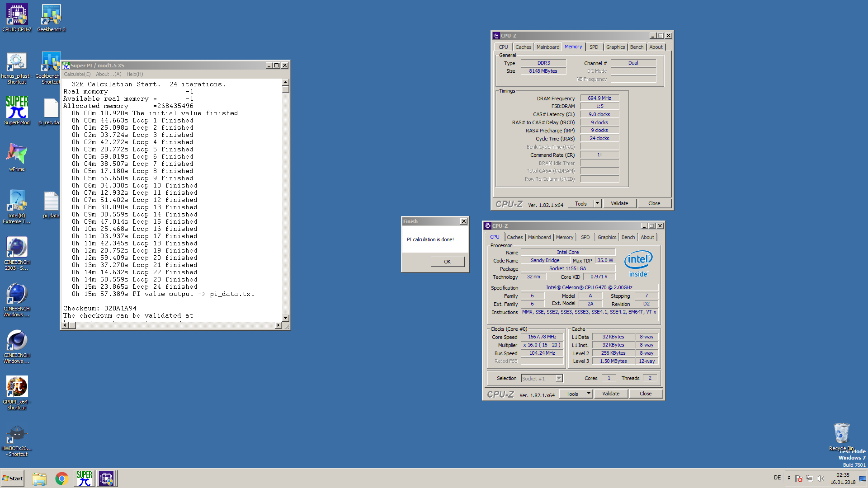This screenshot has width=868, height=488.
Task: Switch to Caches tab in lower CPU-Z window
Action: click(x=514, y=237)
